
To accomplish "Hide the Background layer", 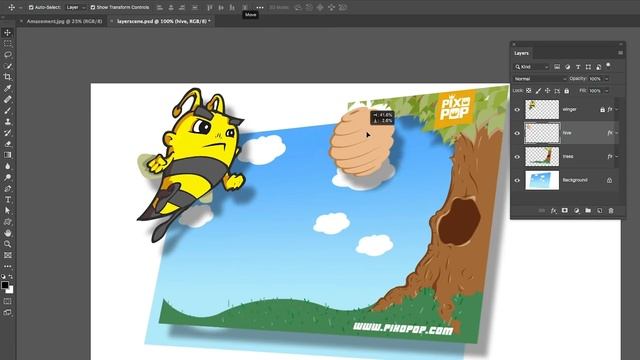I will (x=517, y=180).
